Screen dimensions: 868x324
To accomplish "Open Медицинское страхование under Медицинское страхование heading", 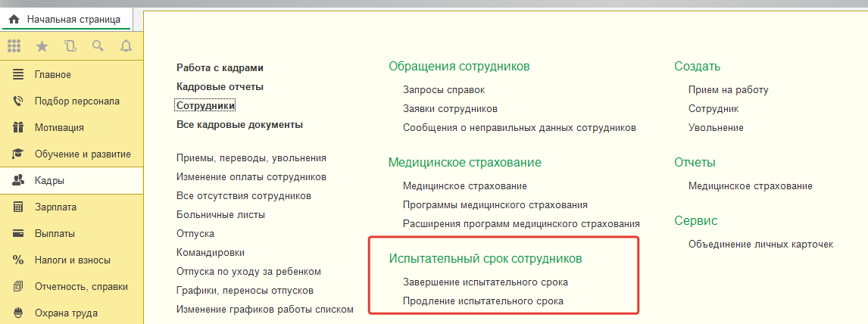I will (465, 186).
